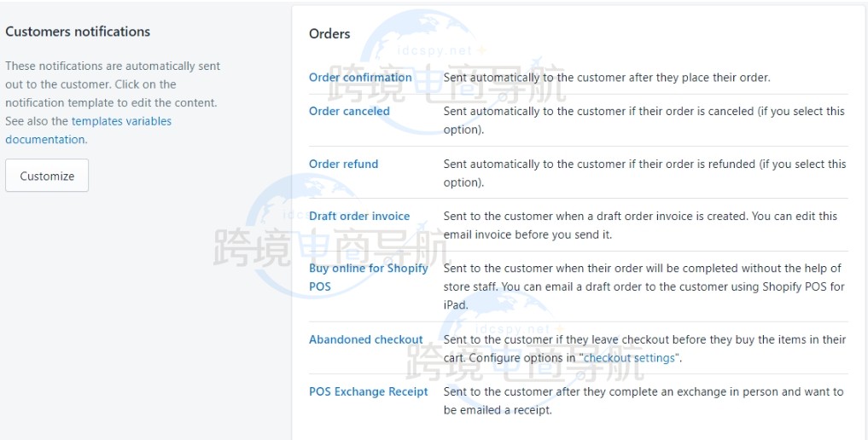Open the templates variables documentation link
Viewport: 868px width, 440px height.
coord(121,121)
